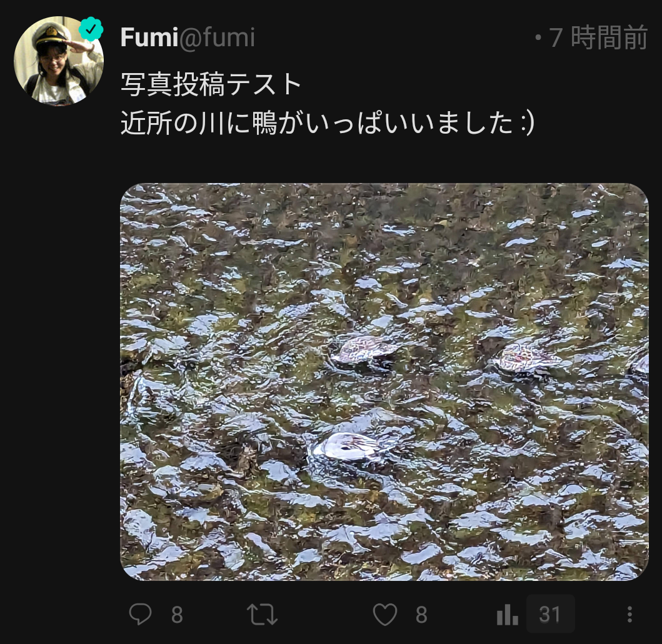Click reply count 8 beside speech bubble

coord(178,615)
